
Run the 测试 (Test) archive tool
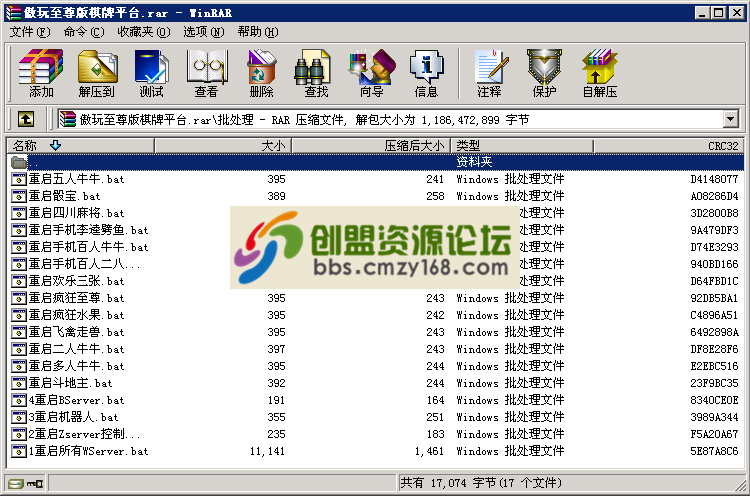(x=152, y=73)
